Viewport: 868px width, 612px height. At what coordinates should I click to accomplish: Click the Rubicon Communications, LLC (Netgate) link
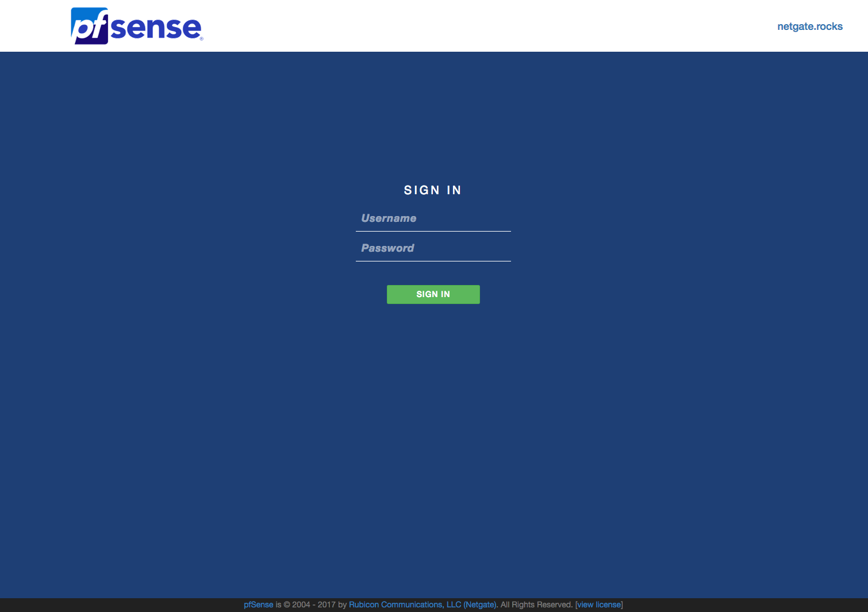coord(422,605)
